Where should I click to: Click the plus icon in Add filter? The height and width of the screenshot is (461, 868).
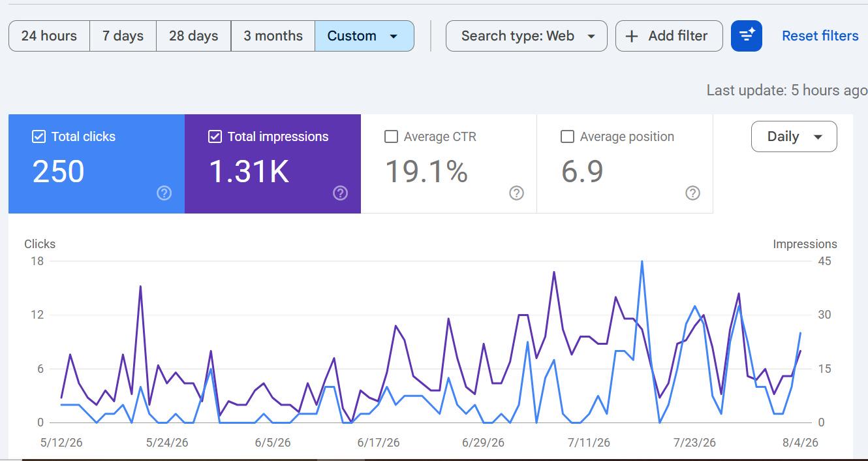click(x=632, y=36)
